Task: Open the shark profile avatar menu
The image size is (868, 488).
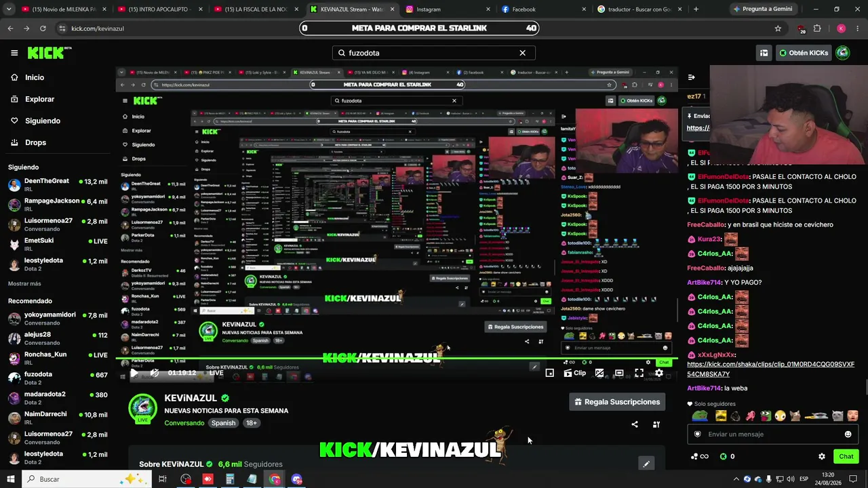Action: (843, 53)
